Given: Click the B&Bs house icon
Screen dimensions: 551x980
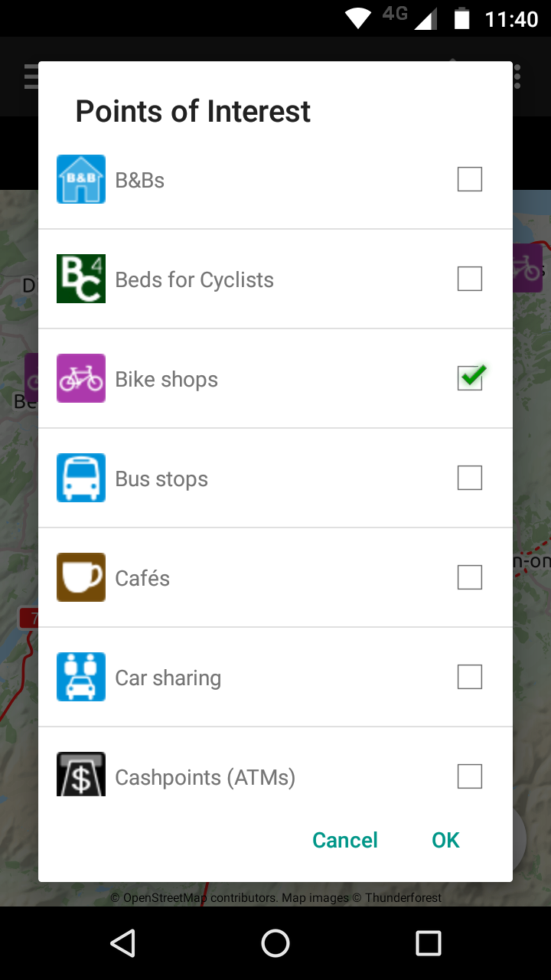Looking at the screenshot, I should pos(81,179).
